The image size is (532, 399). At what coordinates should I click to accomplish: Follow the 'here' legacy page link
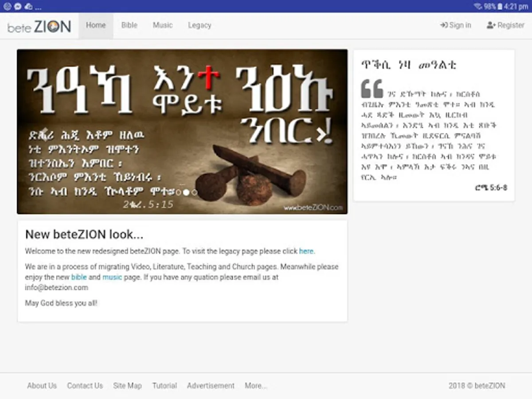pos(306,251)
